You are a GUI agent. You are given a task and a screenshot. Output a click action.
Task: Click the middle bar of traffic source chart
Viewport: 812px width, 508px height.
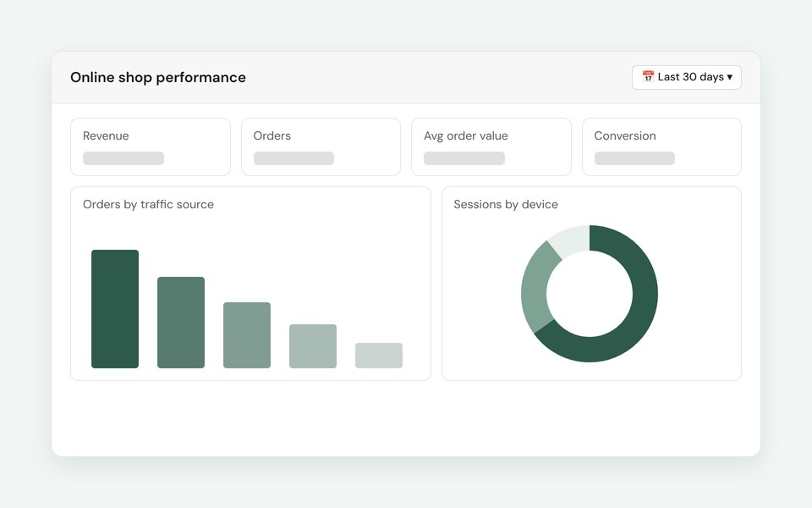(247, 335)
